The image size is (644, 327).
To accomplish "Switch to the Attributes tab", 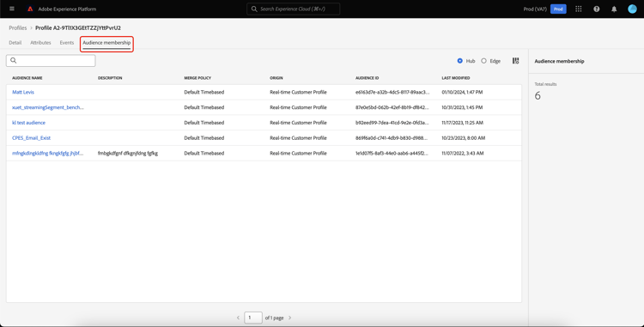I will (40, 43).
